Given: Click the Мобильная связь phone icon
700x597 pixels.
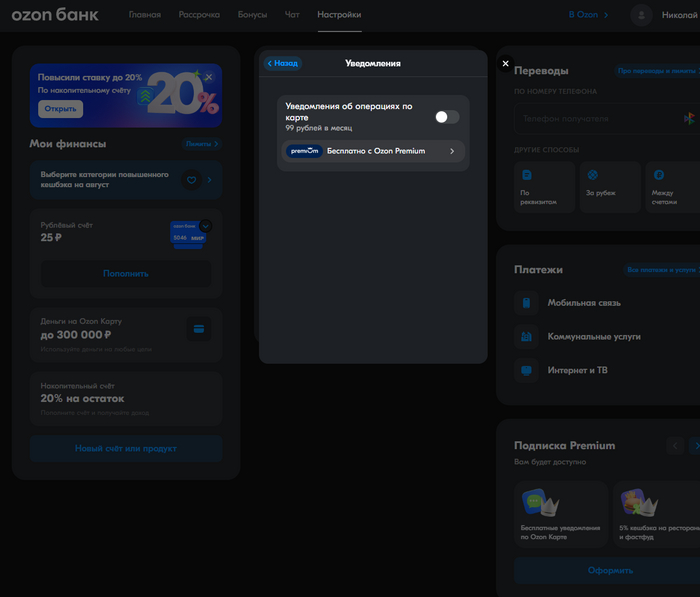Looking at the screenshot, I should point(526,303).
